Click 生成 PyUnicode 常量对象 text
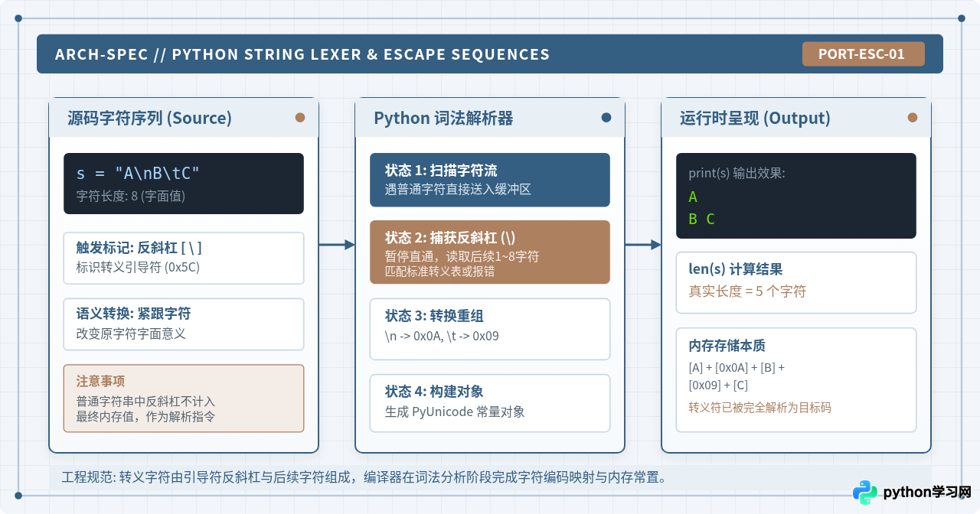The height and width of the screenshot is (514, 980). [x=455, y=412]
